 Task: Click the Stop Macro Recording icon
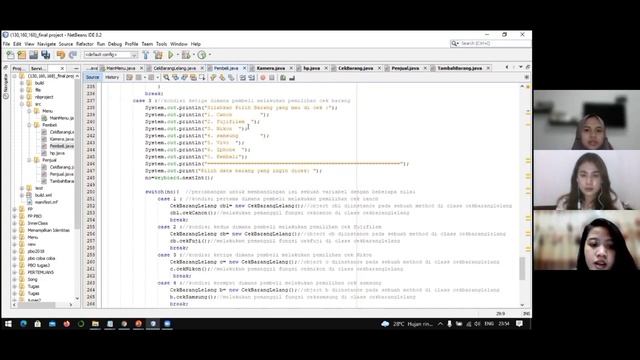pos(272,78)
